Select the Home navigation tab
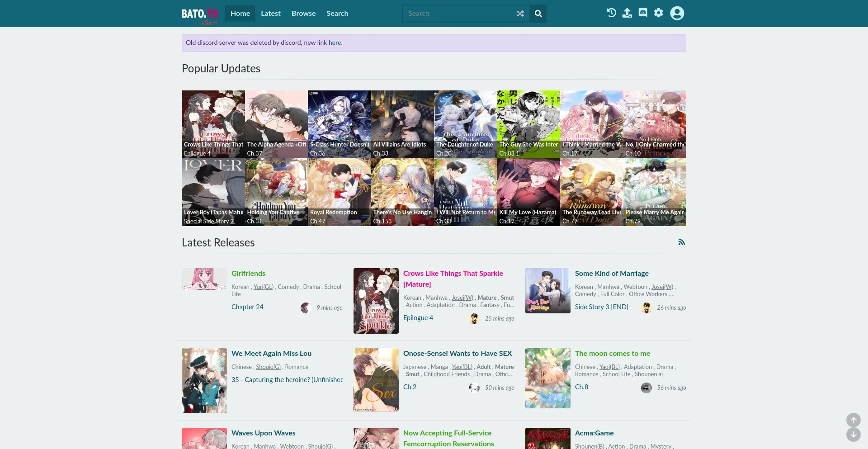Screen dimensions: 868x449 pyautogui.click(x=240, y=14)
